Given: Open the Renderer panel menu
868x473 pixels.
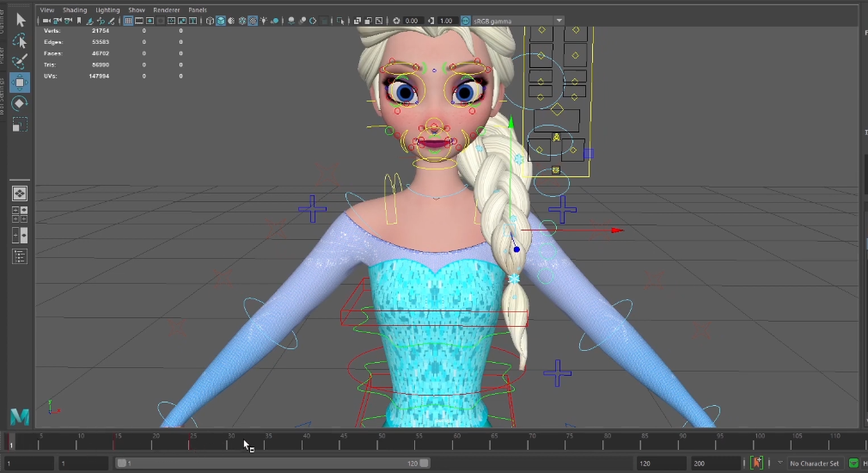Looking at the screenshot, I should [x=166, y=10].
